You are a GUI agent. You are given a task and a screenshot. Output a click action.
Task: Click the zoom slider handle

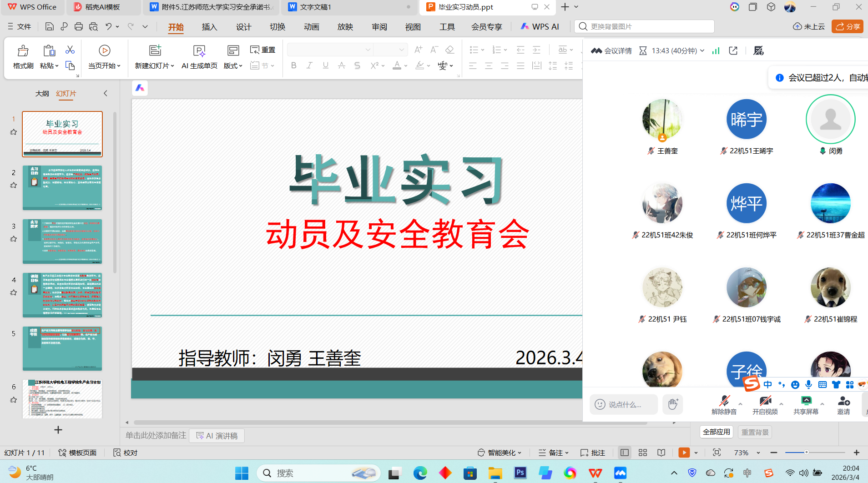[x=806, y=453]
